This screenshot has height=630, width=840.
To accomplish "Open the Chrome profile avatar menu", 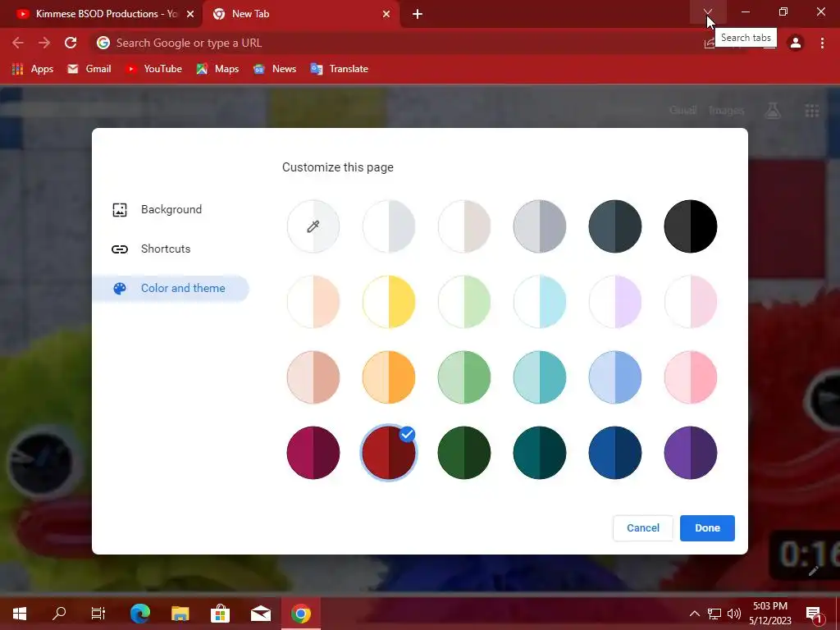I will [x=796, y=43].
